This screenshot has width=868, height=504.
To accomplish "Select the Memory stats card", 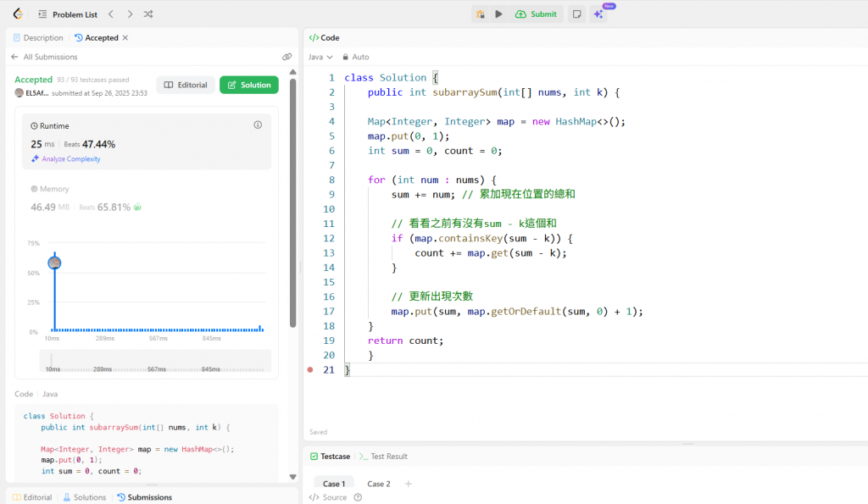I will (147, 198).
